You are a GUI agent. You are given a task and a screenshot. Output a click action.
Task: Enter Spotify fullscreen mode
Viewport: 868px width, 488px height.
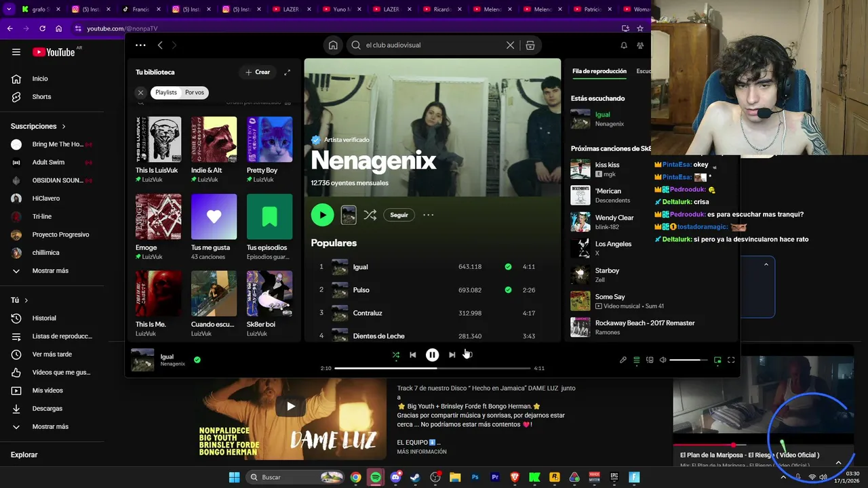point(731,360)
